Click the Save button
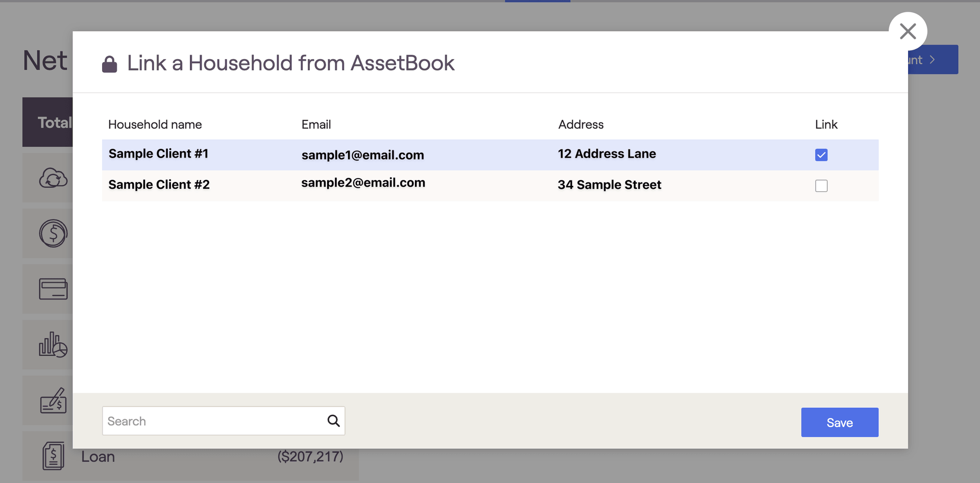 [x=840, y=422]
